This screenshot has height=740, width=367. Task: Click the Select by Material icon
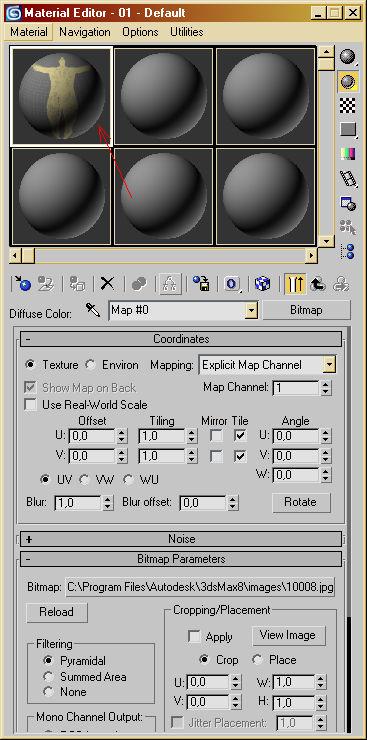[x=348, y=227]
